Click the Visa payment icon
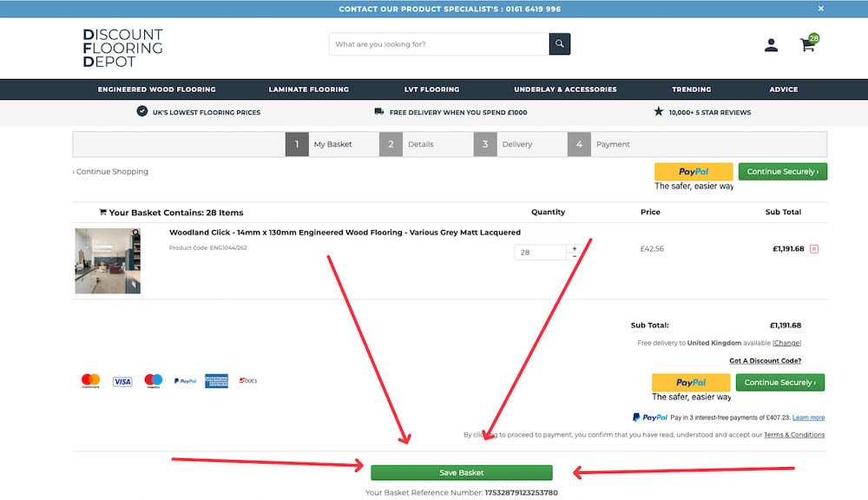Viewport: 868px width, 500px height. (122, 381)
